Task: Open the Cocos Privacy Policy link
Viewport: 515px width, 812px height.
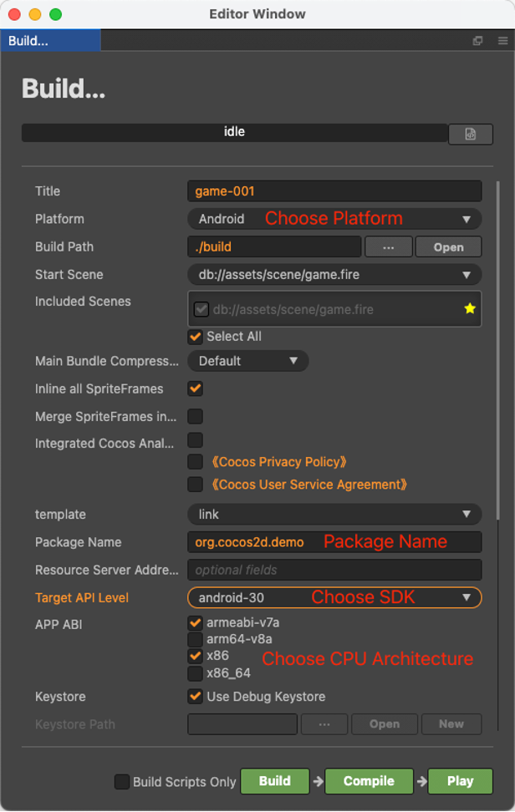Action: point(277,462)
